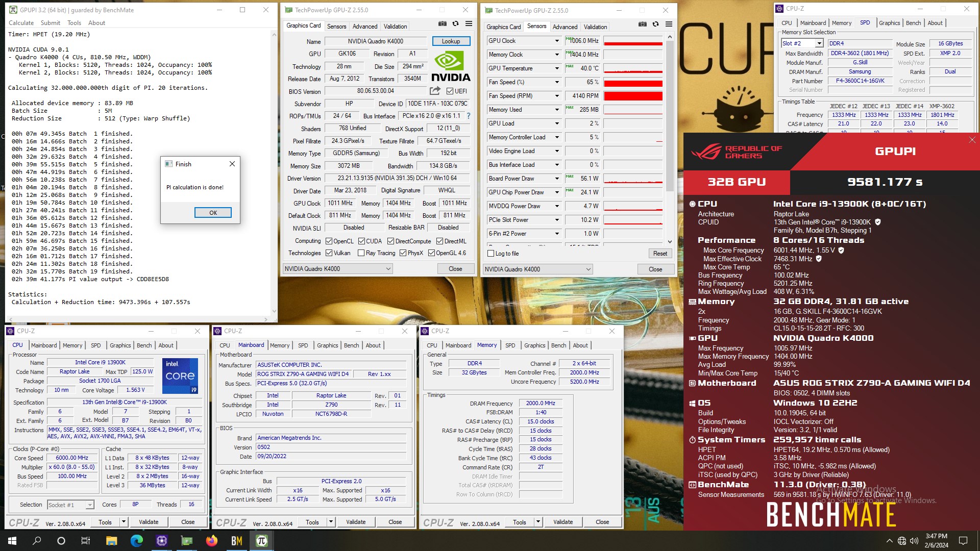This screenshot has height=551, width=980.
Task: Click Lookup button in GPU-Z
Action: (451, 41)
